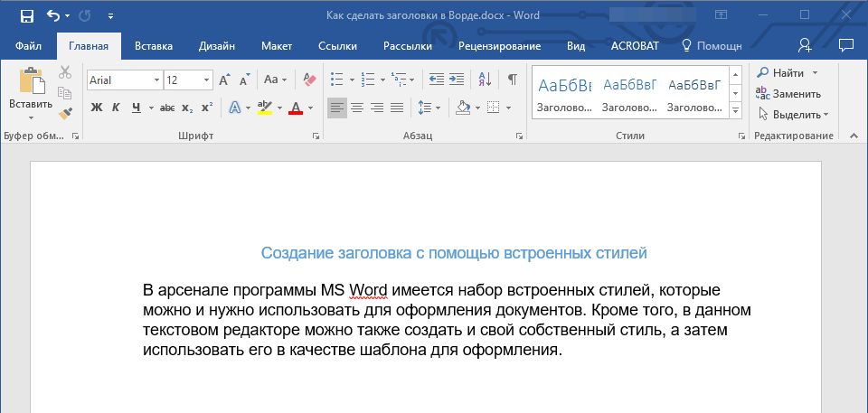The height and width of the screenshot is (413, 868).
Task: Click the Найти button
Action: click(x=788, y=72)
